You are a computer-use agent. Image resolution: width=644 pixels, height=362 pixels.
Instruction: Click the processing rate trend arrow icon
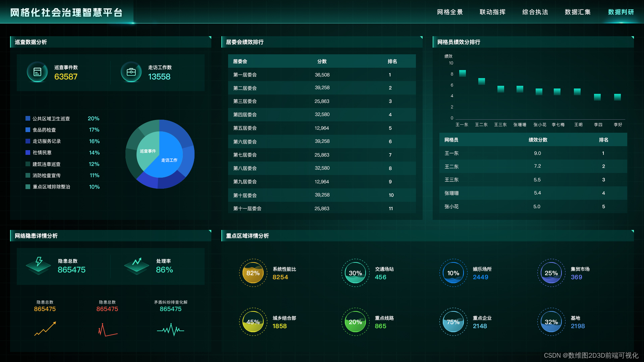click(137, 262)
